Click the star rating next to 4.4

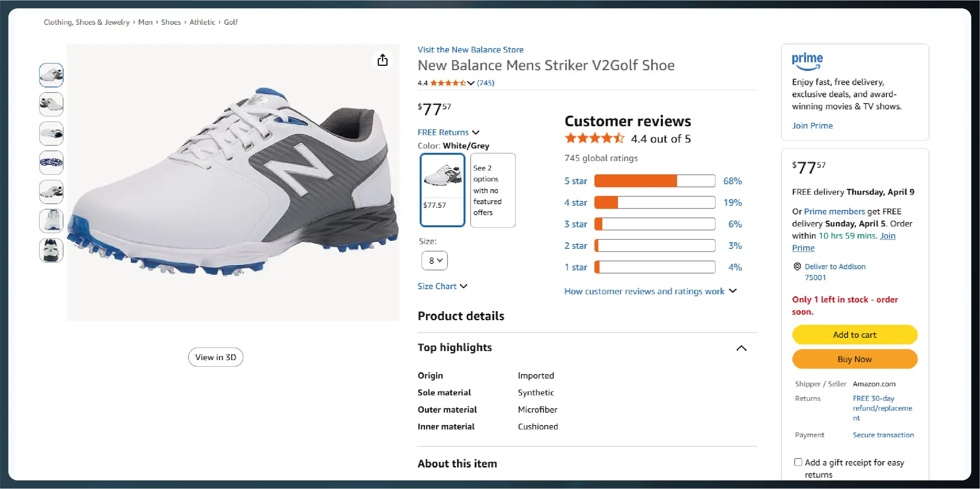click(448, 83)
